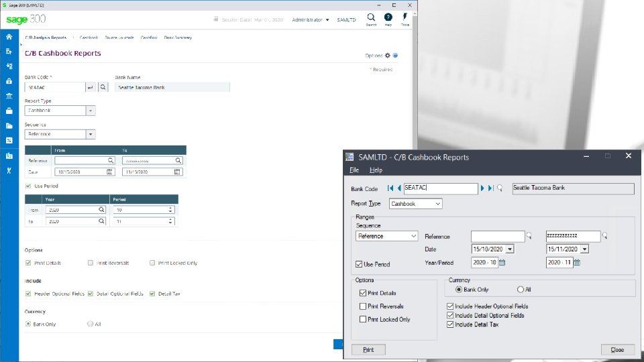Toggle Detail Tax checkbox in web screen
The height and width of the screenshot is (362, 644).
point(152,294)
